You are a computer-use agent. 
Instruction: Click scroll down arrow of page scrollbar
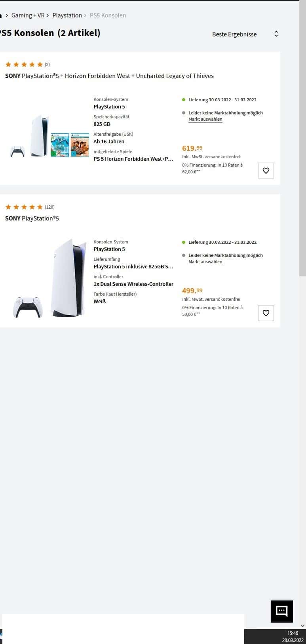[302, 626]
